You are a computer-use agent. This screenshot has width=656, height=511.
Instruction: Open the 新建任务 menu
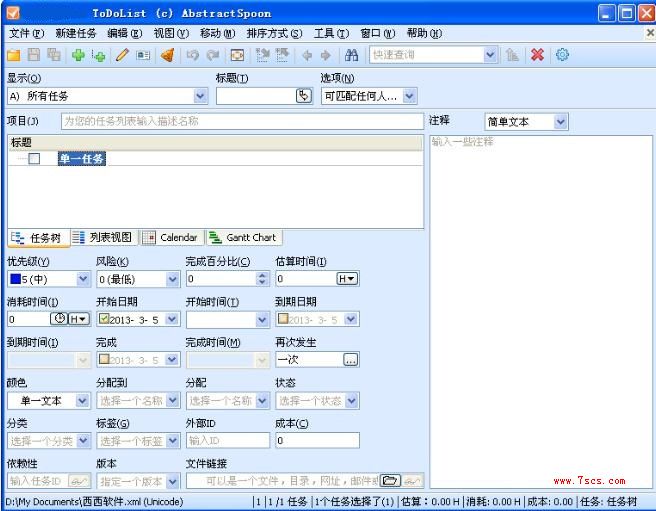(76, 33)
